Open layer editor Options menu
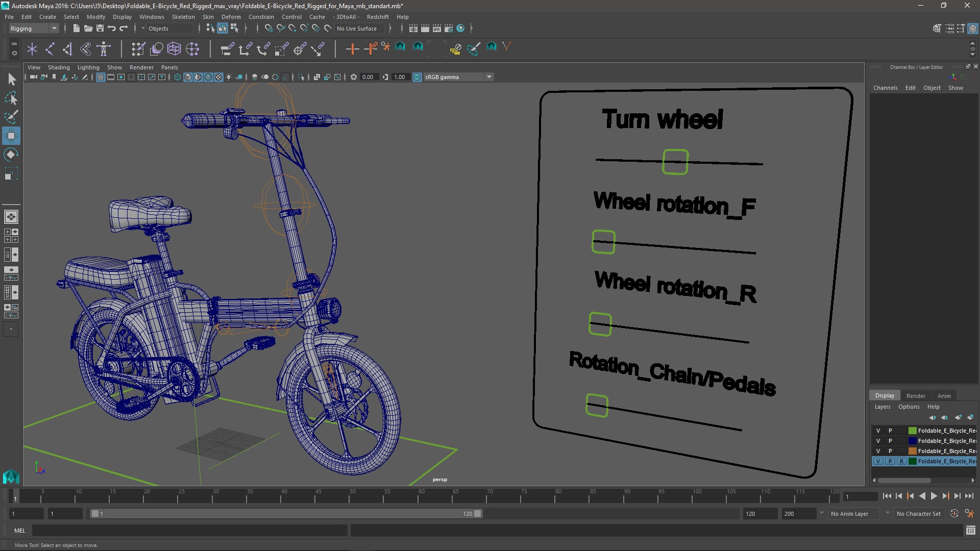 click(x=909, y=407)
